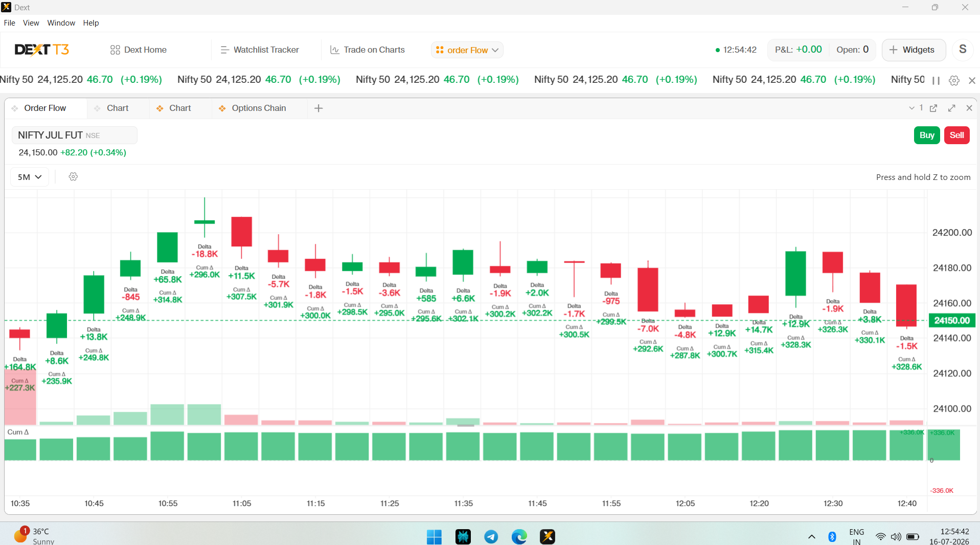
Task: Open Dext app taskbar icon
Action: click(548, 536)
